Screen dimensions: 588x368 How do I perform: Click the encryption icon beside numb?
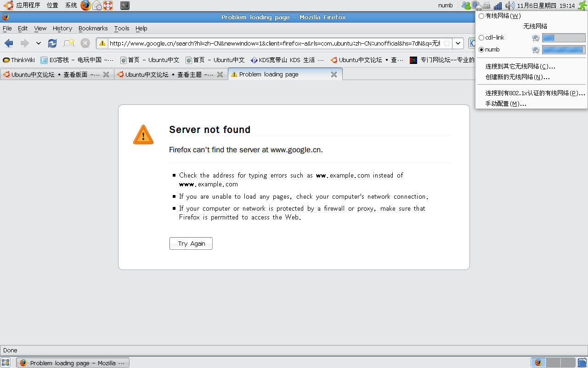536,50
